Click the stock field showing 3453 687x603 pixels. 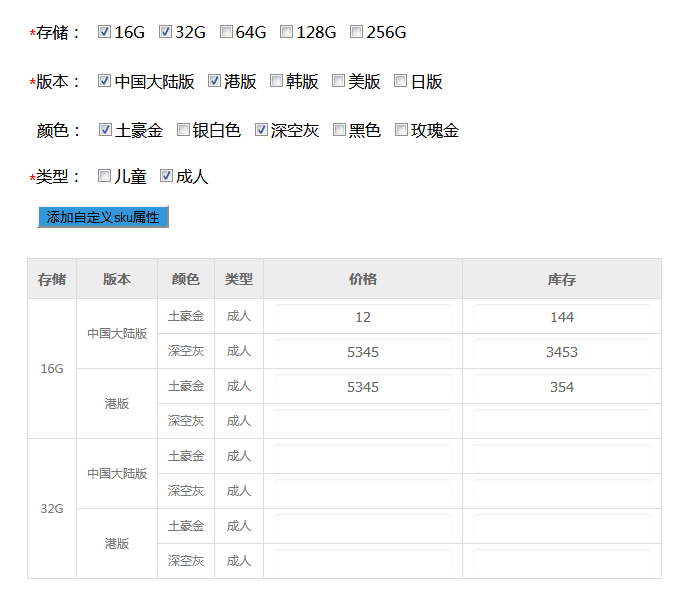561,352
